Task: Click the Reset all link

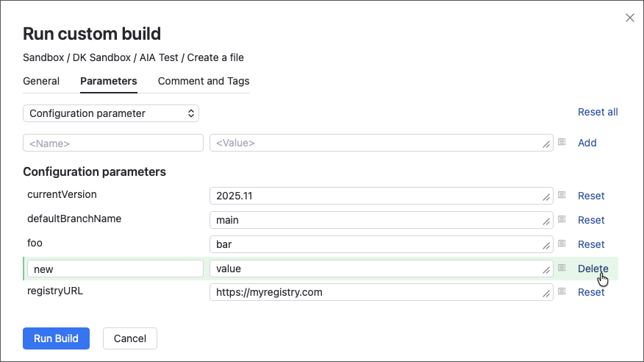Action: (x=598, y=112)
